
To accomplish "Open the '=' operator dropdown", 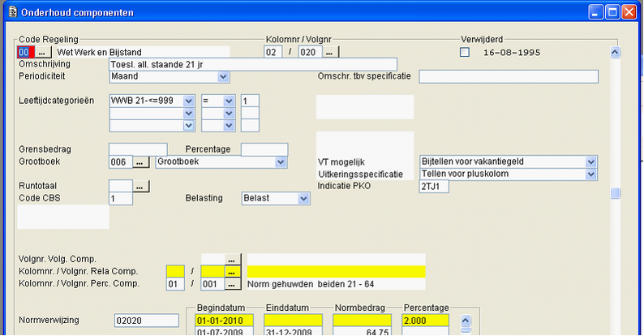I will (229, 101).
